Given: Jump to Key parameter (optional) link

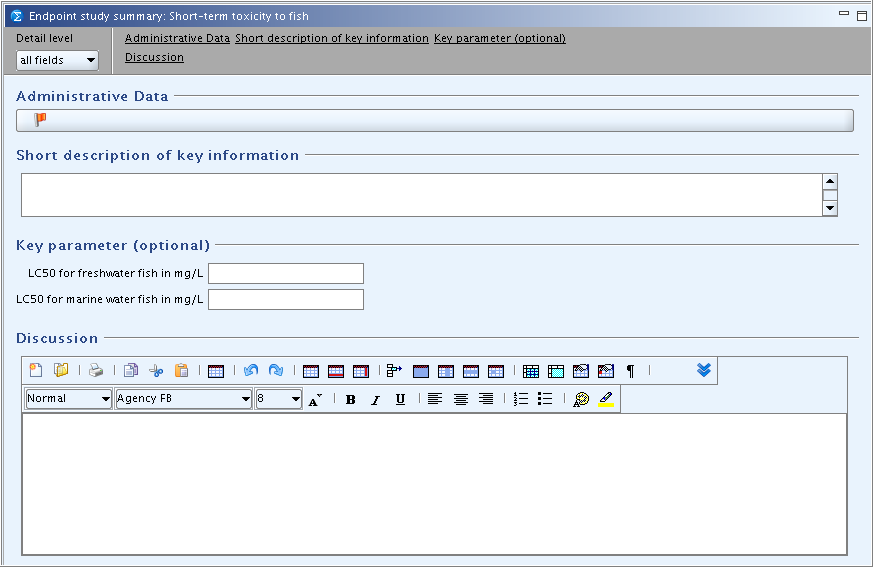Looking at the screenshot, I should tap(500, 38).
